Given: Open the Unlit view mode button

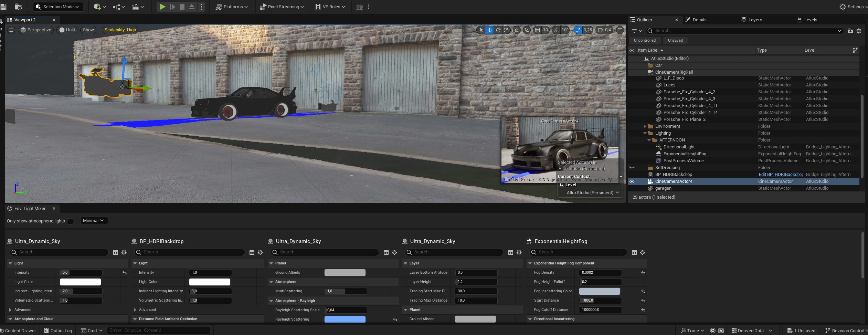Looking at the screenshot, I should [x=67, y=30].
